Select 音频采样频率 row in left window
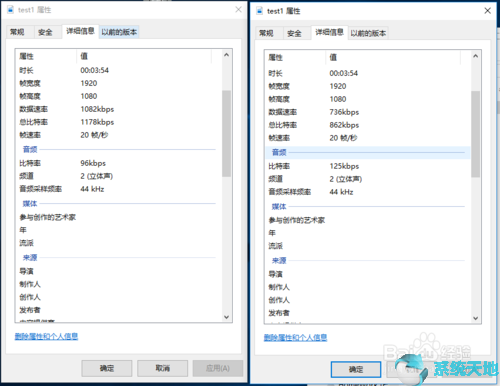 coord(118,189)
